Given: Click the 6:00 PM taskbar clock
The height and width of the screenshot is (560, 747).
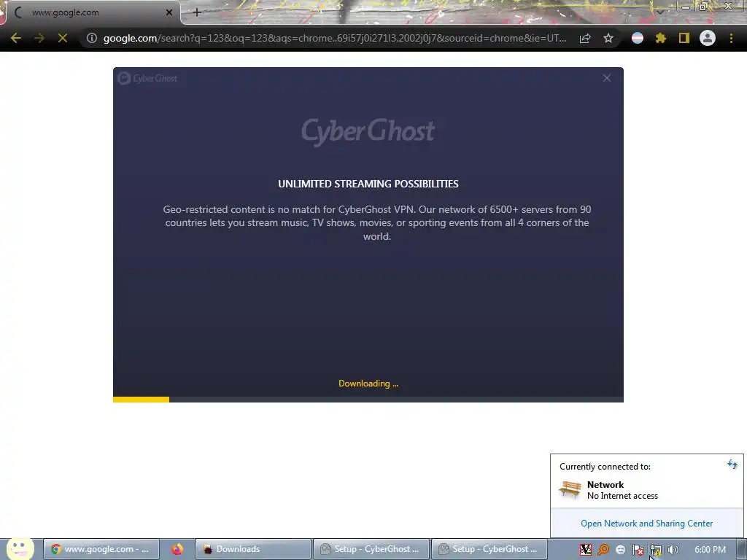Looking at the screenshot, I should tap(710, 550).
